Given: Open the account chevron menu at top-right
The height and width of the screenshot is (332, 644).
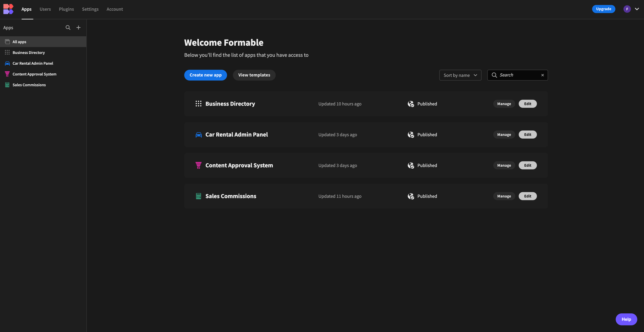Looking at the screenshot, I should pyautogui.click(x=637, y=9).
